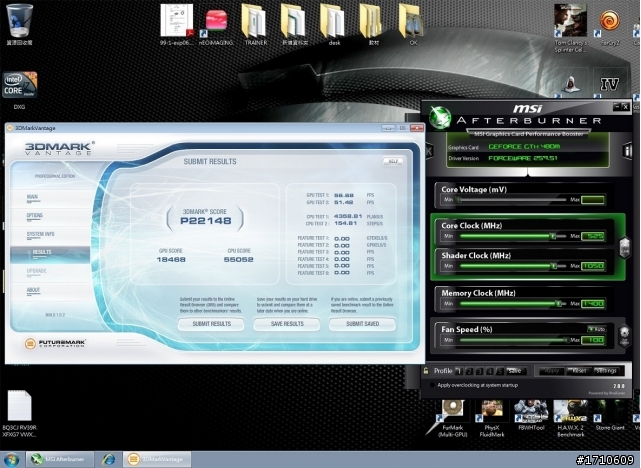Launch FurMark (Multi-GPU) shortcut
This screenshot has height=468, width=641.
coord(452,418)
